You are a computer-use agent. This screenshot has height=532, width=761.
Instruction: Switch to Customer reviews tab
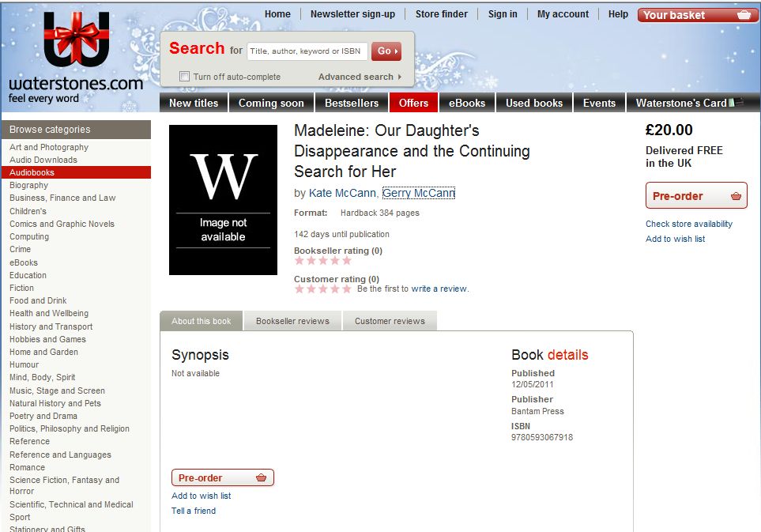390,321
